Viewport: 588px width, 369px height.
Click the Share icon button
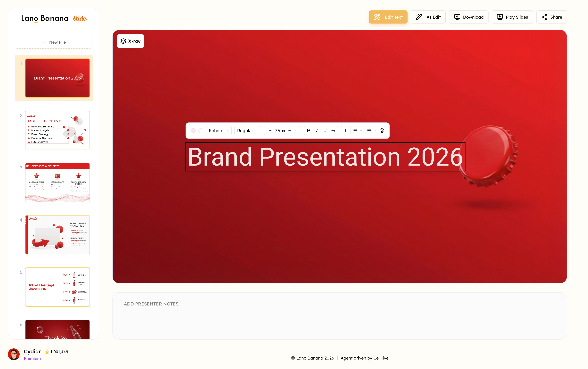[x=551, y=17]
